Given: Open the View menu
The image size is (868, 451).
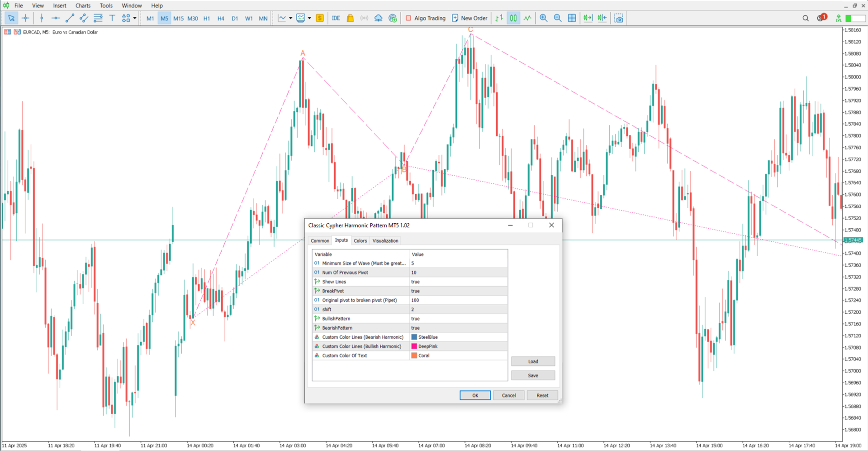Looking at the screenshot, I should point(38,5).
